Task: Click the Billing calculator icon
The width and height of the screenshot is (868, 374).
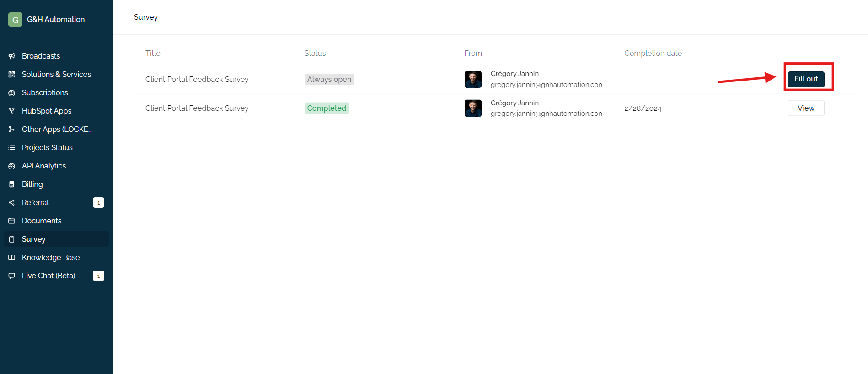Action: [x=12, y=184]
